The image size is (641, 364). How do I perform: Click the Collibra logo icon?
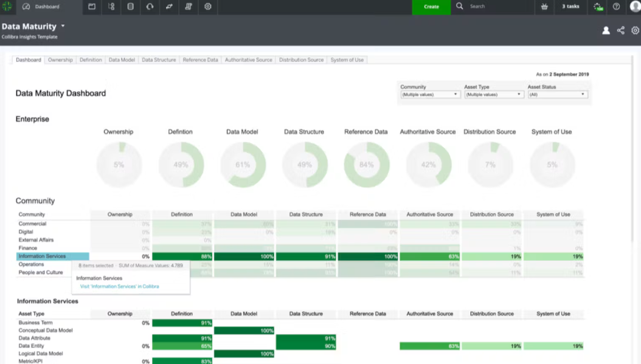[x=7, y=7]
